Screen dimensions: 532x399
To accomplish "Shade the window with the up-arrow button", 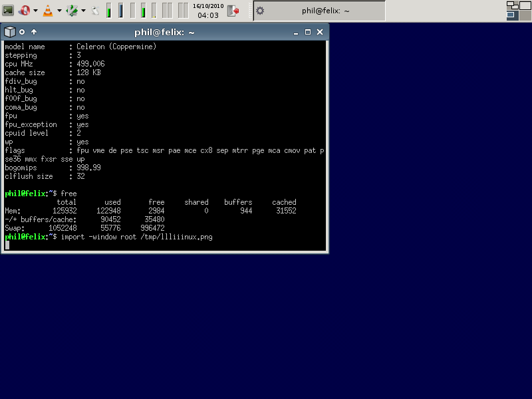I will (34, 31).
